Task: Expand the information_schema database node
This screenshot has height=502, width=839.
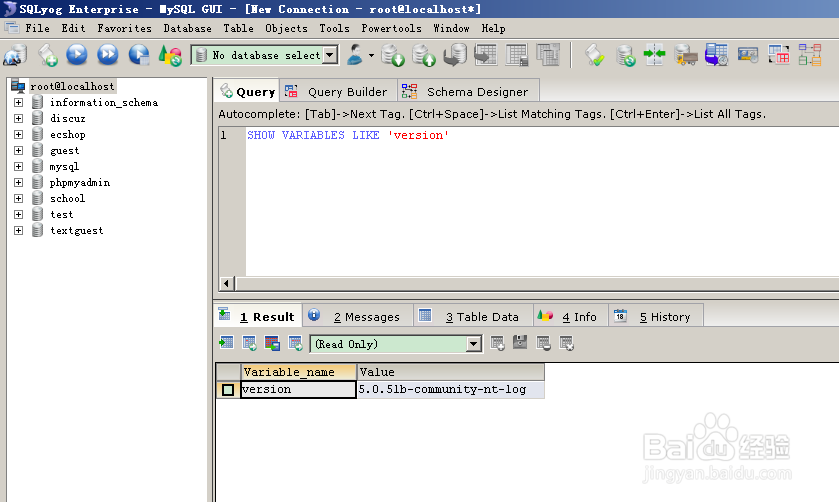Action: point(19,102)
